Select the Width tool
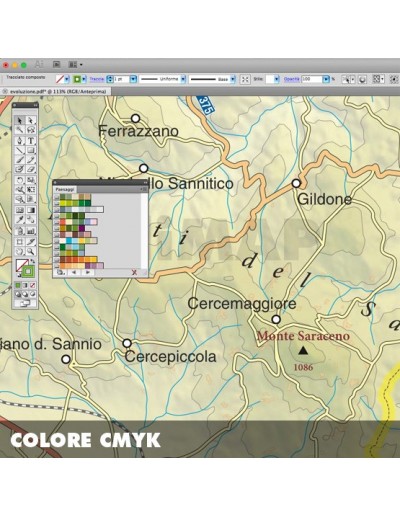The image size is (400, 517). pos(20,190)
